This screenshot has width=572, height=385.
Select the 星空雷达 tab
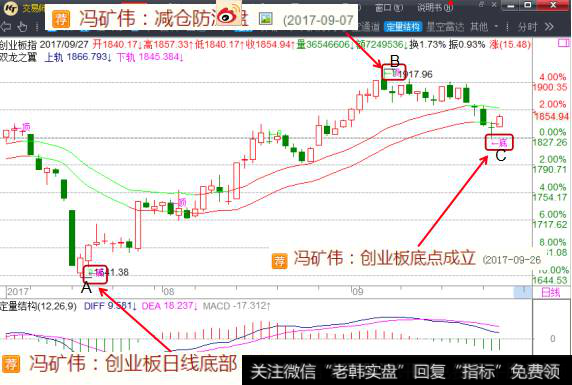point(445,27)
